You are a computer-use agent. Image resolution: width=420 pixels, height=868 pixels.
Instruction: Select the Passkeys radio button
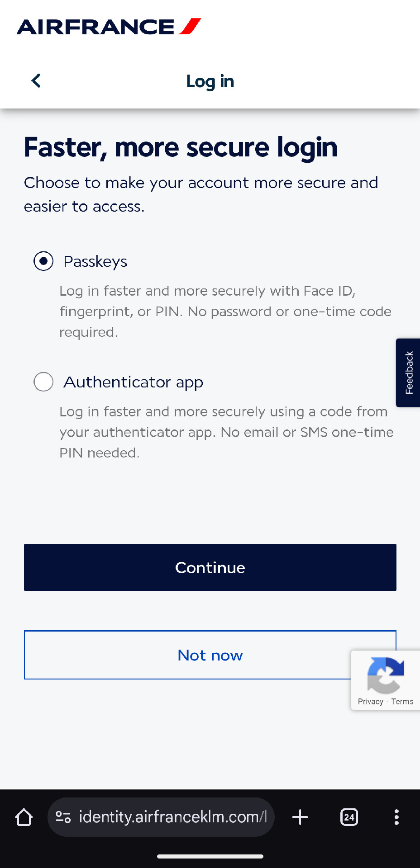(x=43, y=261)
